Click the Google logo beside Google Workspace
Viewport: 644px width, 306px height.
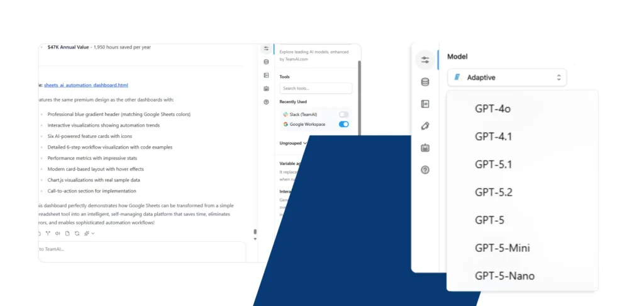[x=286, y=124]
